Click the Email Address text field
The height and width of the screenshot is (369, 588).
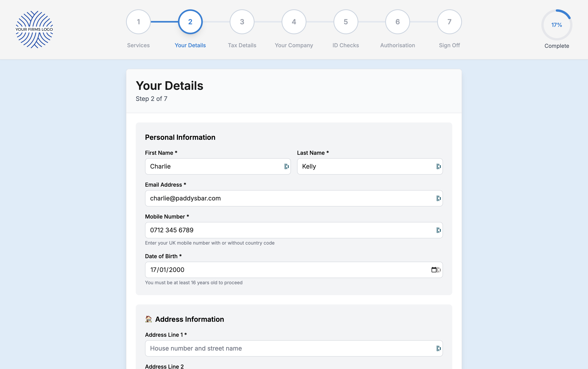(288, 198)
